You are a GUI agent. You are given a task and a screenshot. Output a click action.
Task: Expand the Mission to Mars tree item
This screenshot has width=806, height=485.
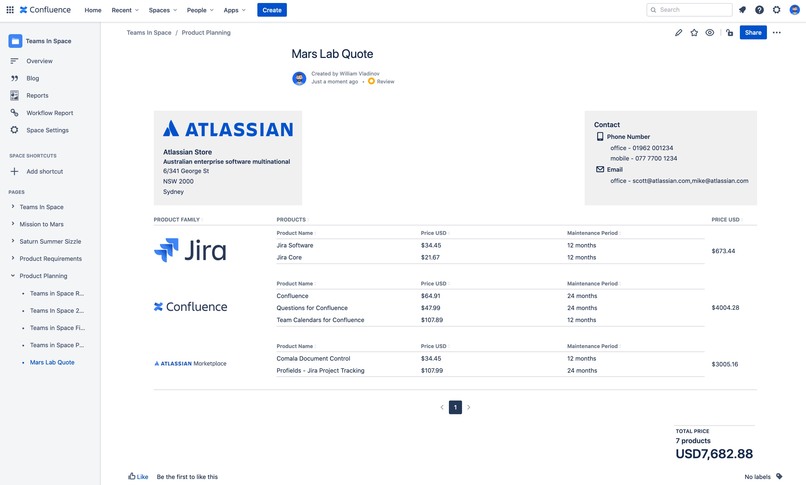coord(13,224)
